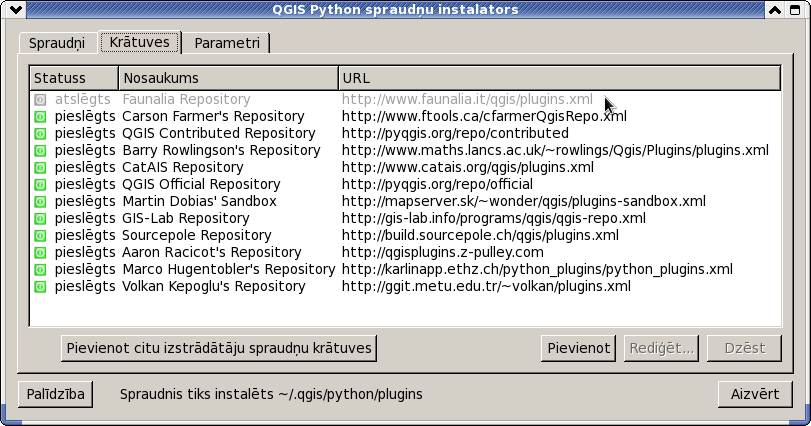This screenshot has height=426, width=811.
Task: Select Volkan Kepoglu's Repository name
Action: (x=214, y=286)
